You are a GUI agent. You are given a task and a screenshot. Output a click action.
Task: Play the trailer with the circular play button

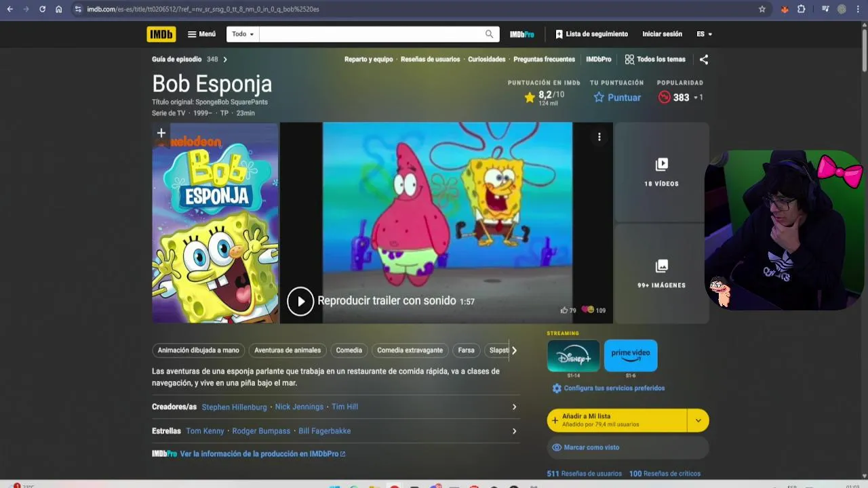pyautogui.click(x=300, y=301)
